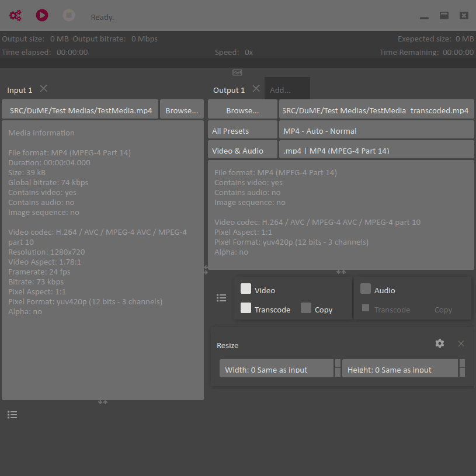The width and height of the screenshot is (476, 476).
Task: Start encoding with the play icon
Action: pos(42,16)
